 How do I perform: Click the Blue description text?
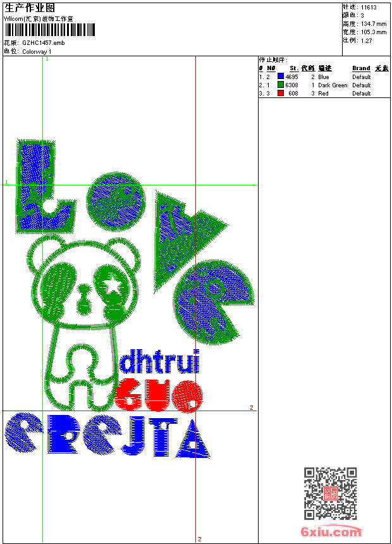[323, 77]
